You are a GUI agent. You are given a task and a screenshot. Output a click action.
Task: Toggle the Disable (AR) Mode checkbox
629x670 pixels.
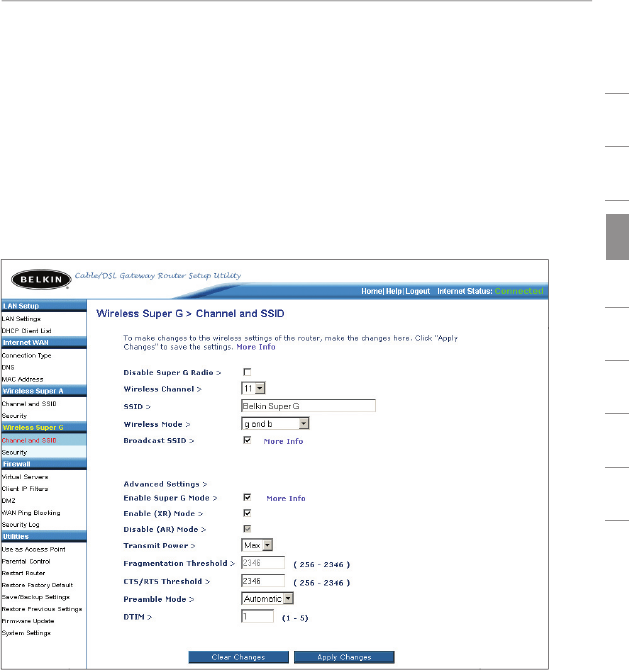(x=247, y=529)
